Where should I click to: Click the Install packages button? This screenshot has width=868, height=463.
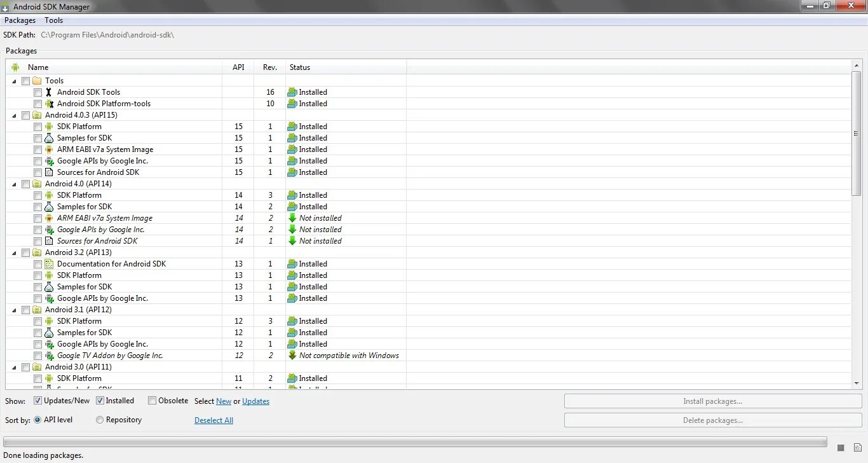coord(712,401)
